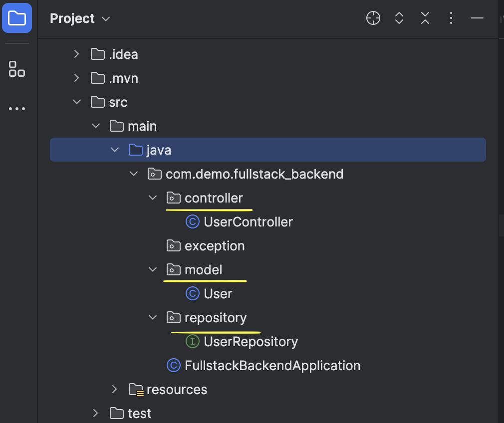Collapse the src folder chevron

pos(76,102)
